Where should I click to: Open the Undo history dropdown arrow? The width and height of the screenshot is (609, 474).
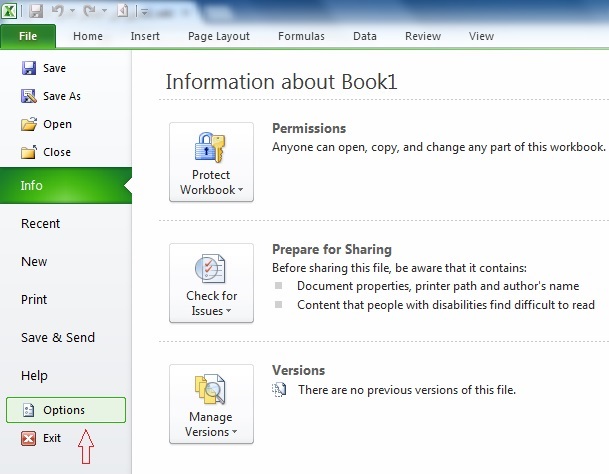point(72,11)
